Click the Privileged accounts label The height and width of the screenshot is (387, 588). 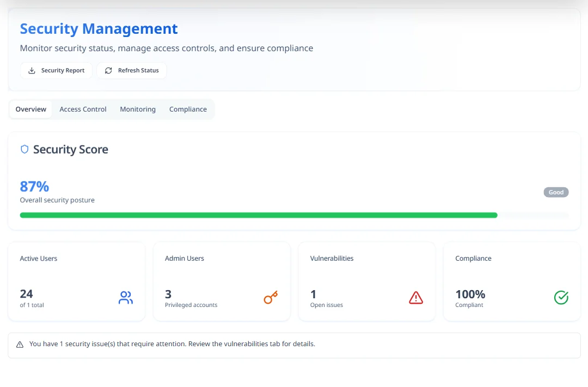[191, 305]
